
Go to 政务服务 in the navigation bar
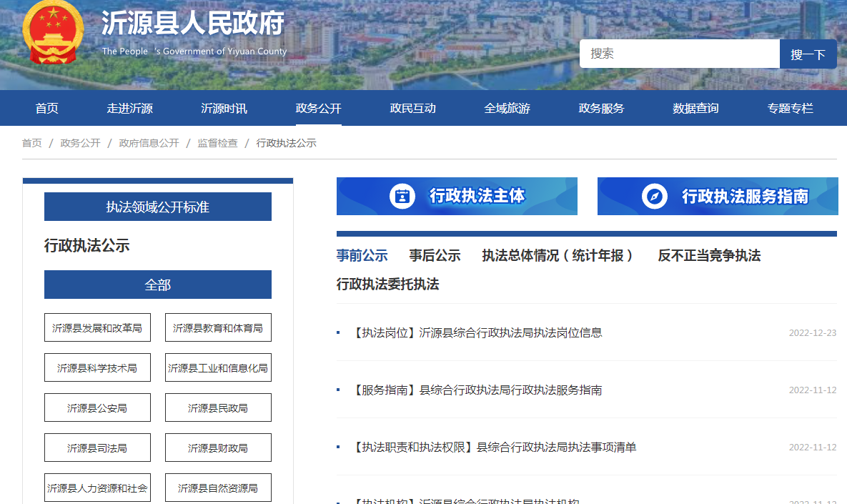click(x=601, y=109)
